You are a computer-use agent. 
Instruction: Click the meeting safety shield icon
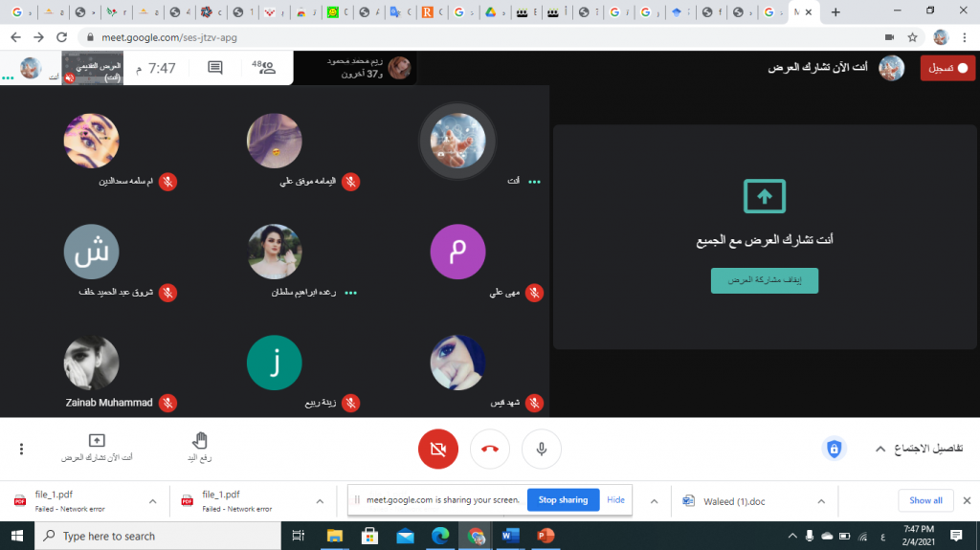pyautogui.click(x=834, y=449)
